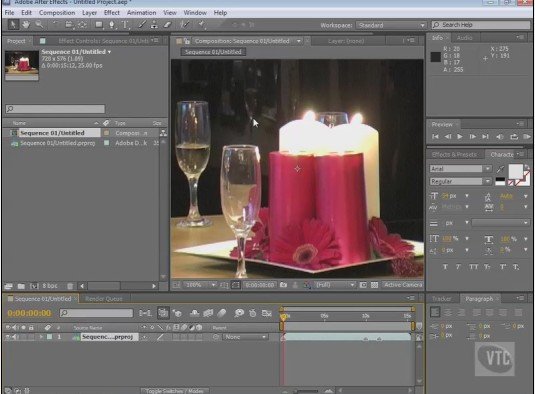Click the Search Help field
The width and height of the screenshot is (535, 394).
click(x=481, y=25)
